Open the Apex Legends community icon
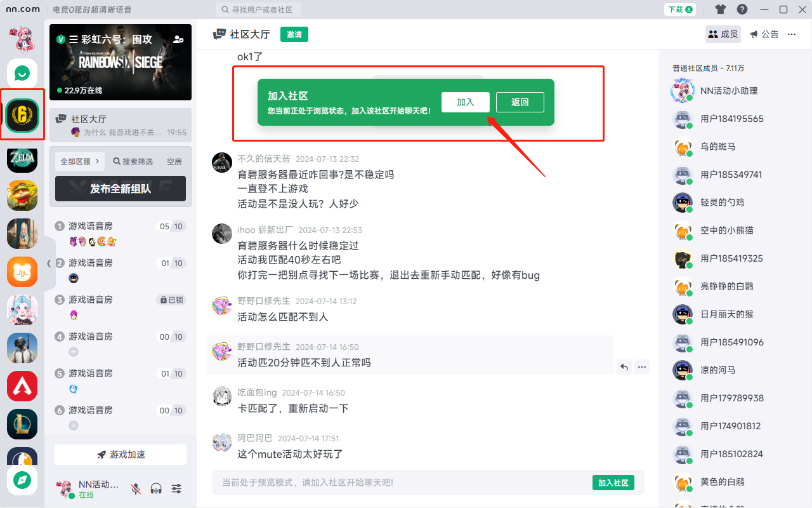This screenshot has height=508, width=812. tap(22, 385)
